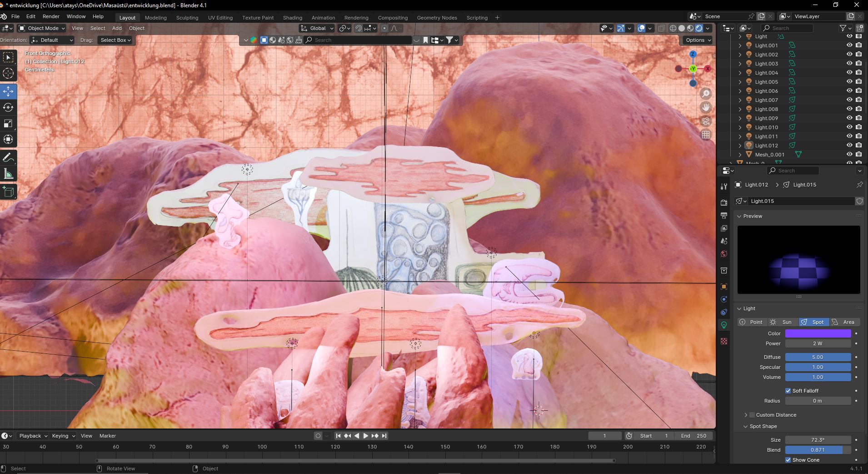Open the Render properties tab
The width and height of the screenshot is (868, 474).
(724, 202)
